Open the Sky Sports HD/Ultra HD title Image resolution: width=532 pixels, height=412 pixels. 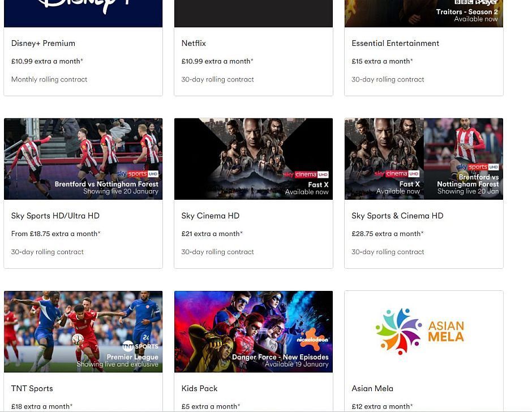coord(55,216)
